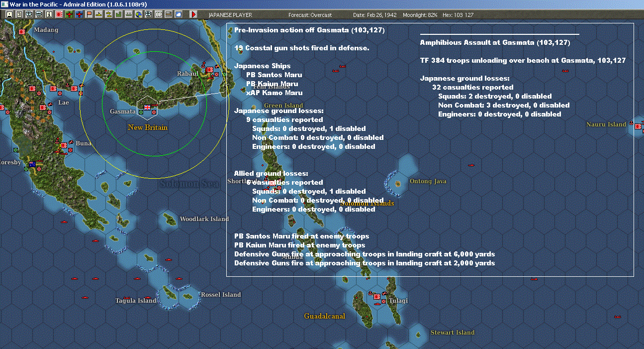Screen dimensions: 644x349
Task: Click the Japanese rising sun flag icon
Action: click(59, 14)
